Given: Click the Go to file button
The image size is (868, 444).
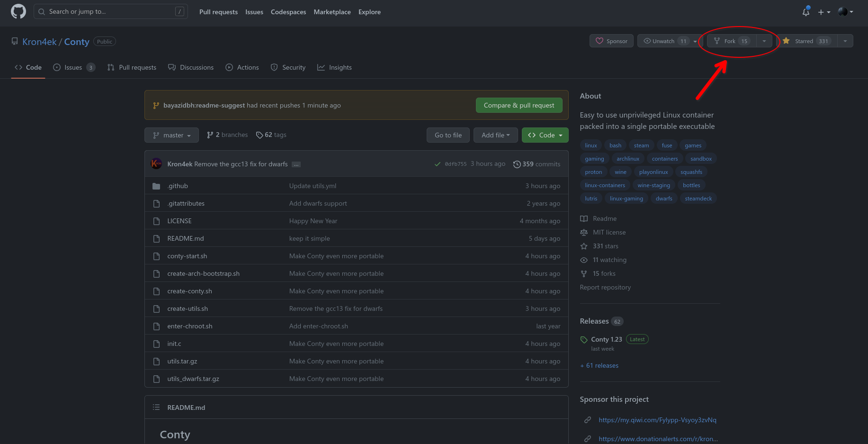Looking at the screenshot, I should pos(448,135).
